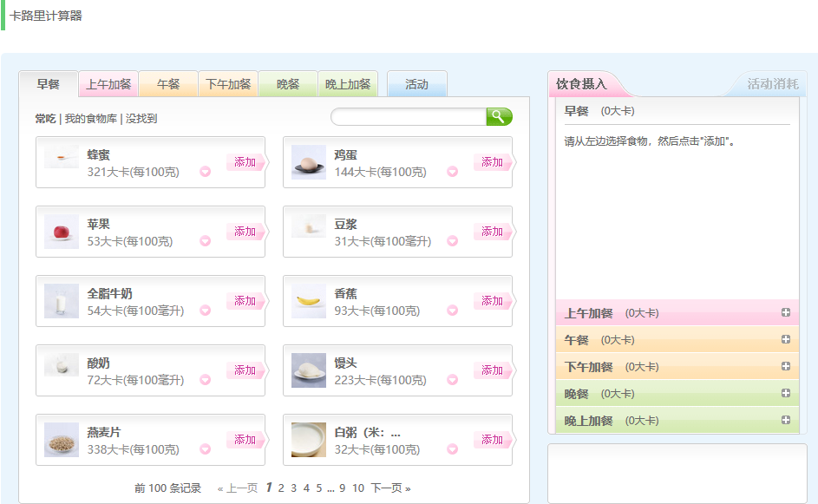818x504 pixels.
Task: Add 鸡蛋 with its 添加 button
Action: point(493,162)
